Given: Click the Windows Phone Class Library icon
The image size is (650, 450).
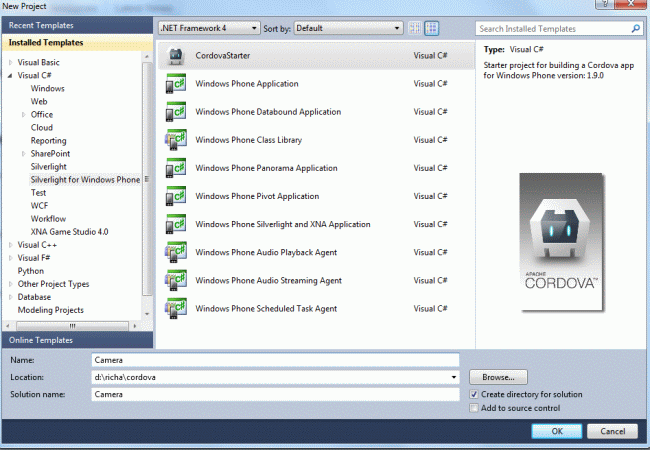Looking at the screenshot, I should click(176, 140).
